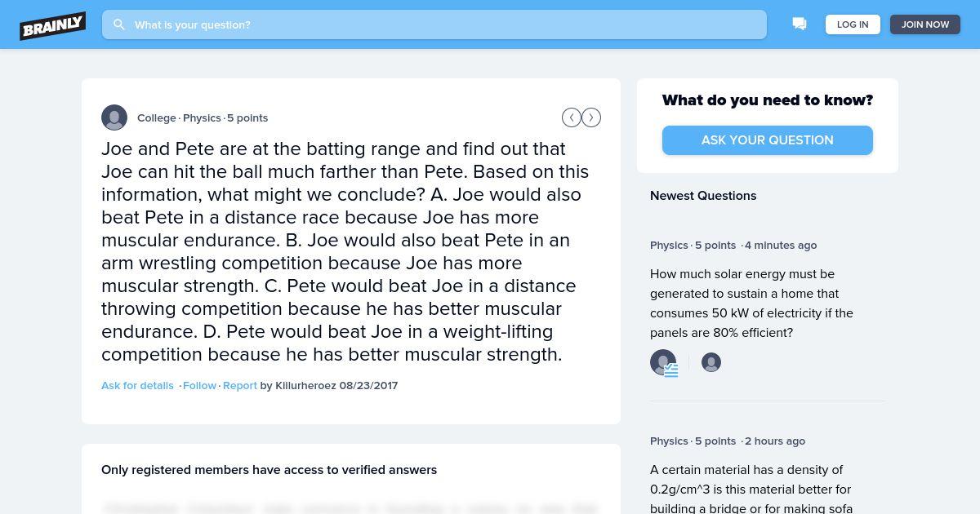This screenshot has width=980, height=514.
Task: Click the Physics tag above solar question
Action: (x=669, y=245)
